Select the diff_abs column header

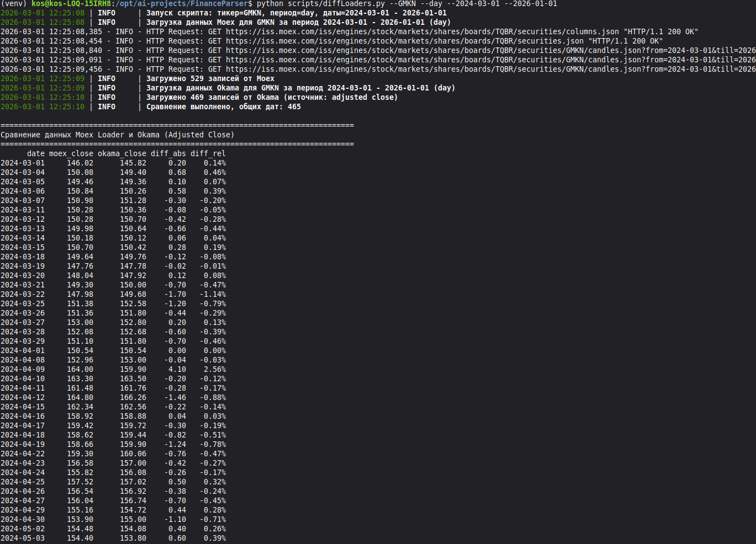168,153
